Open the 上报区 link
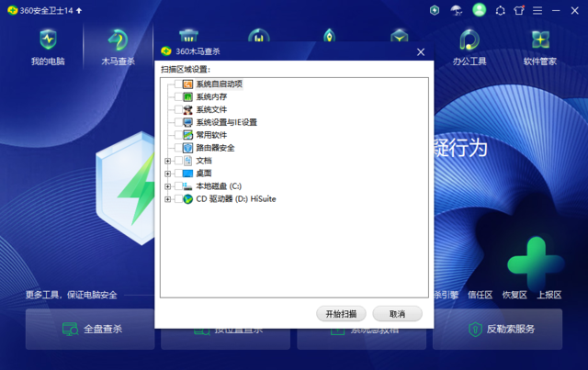The image size is (588, 370). coord(549,295)
